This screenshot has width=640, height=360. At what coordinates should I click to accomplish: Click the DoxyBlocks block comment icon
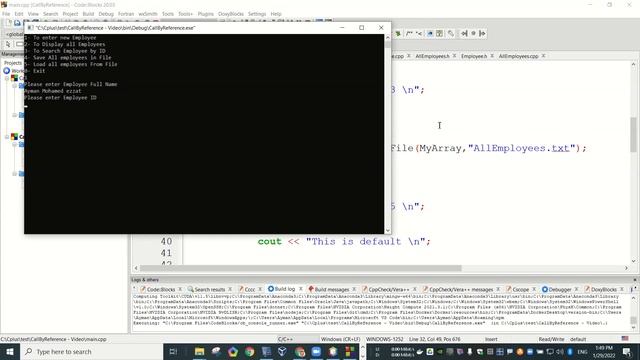[409, 33]
